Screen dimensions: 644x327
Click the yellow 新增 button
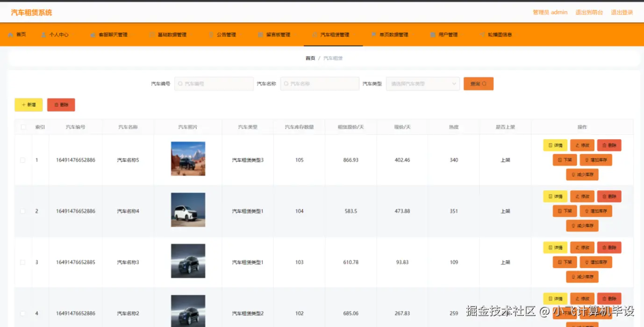pos(29,105)
